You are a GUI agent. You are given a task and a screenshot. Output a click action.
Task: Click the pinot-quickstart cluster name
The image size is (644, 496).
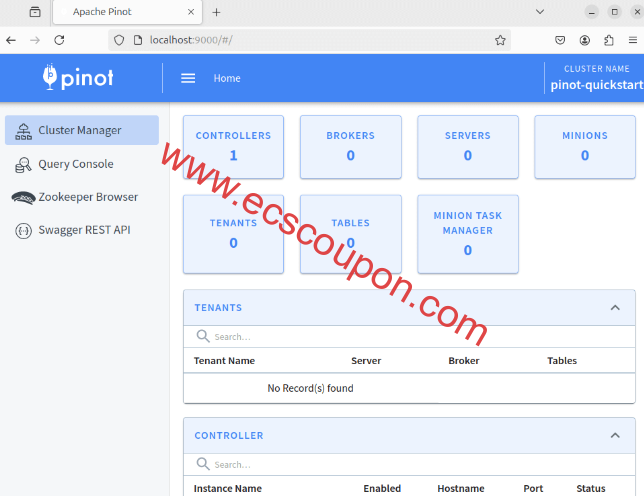coord(597,85)
